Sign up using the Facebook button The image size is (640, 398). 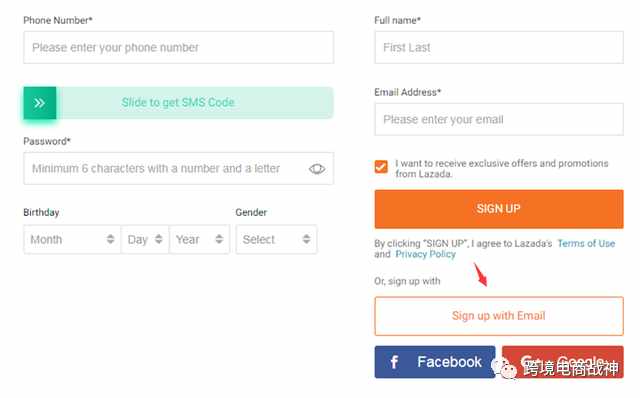tap(435, 362)
